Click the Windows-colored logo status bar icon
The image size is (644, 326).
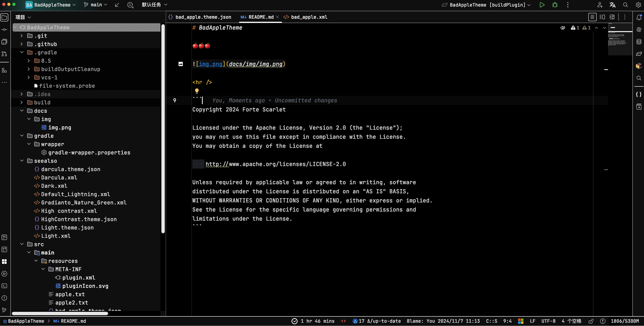point(521,321)
